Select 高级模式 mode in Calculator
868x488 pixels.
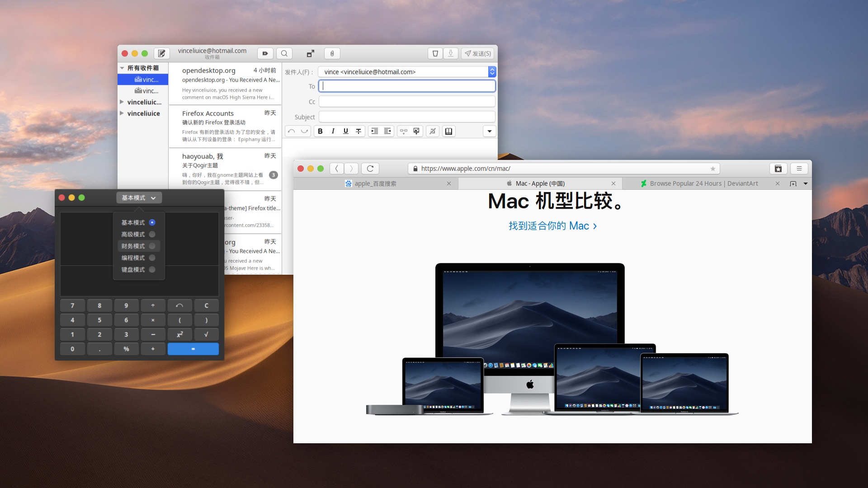coord(134,234)
